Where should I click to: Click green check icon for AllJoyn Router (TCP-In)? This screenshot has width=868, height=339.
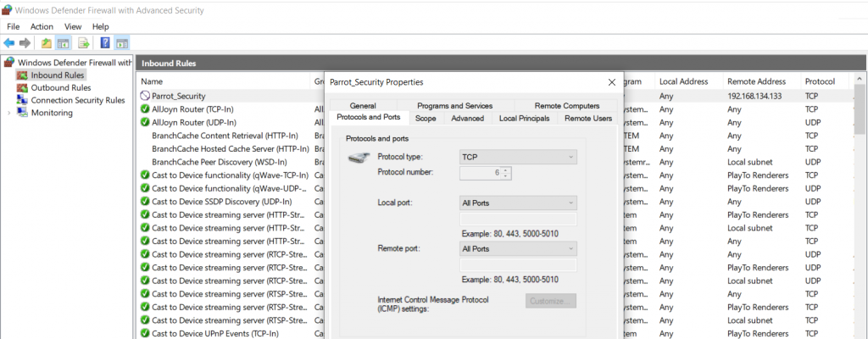pos(145,109)
